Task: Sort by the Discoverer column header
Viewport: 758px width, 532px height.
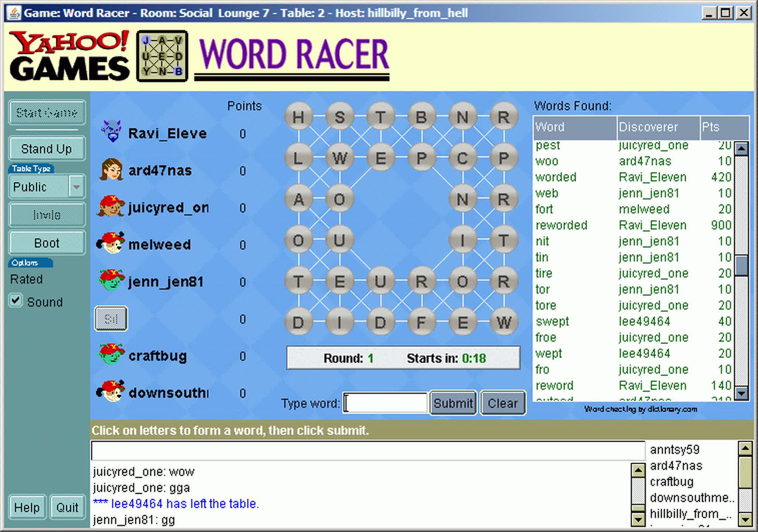Action: coord(659,127)
